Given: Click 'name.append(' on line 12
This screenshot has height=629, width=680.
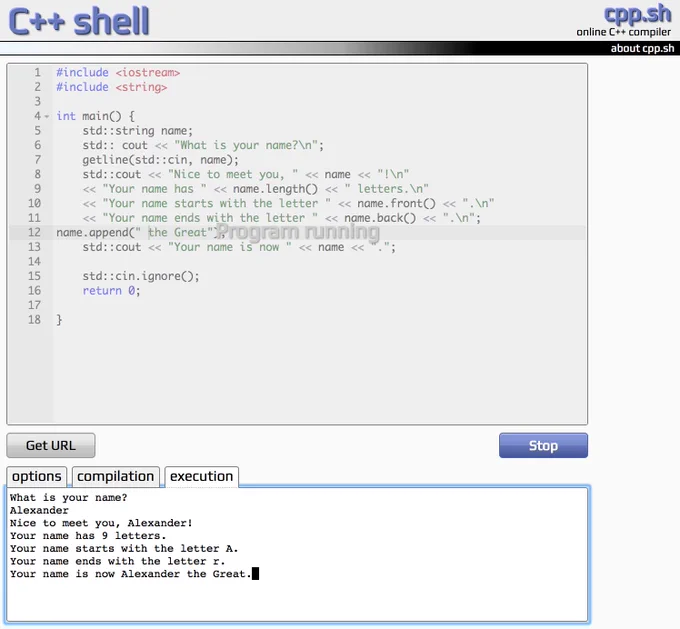Looking at the screenshot, I should 95,233.
